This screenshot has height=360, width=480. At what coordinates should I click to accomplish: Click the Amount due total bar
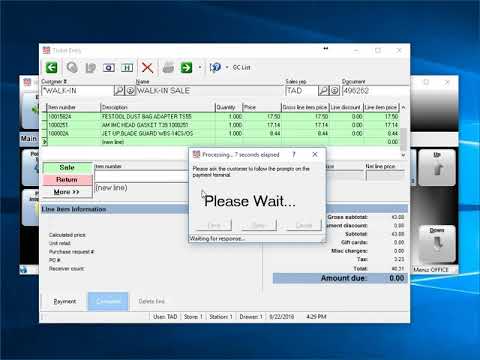coord(340,278)
